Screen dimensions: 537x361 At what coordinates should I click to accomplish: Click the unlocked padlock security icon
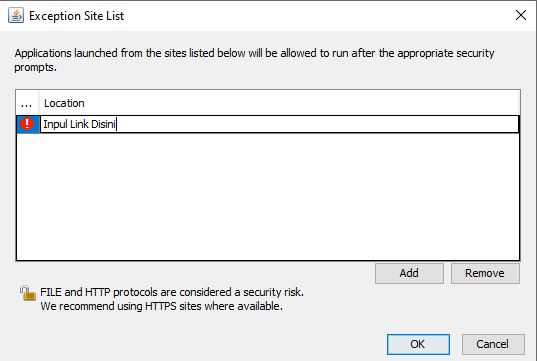point(27,294)
